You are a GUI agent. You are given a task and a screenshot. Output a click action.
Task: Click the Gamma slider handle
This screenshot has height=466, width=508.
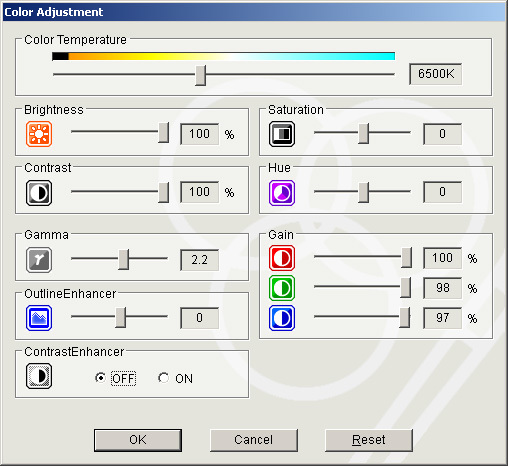pyautogui.click(x=123, y=259)
